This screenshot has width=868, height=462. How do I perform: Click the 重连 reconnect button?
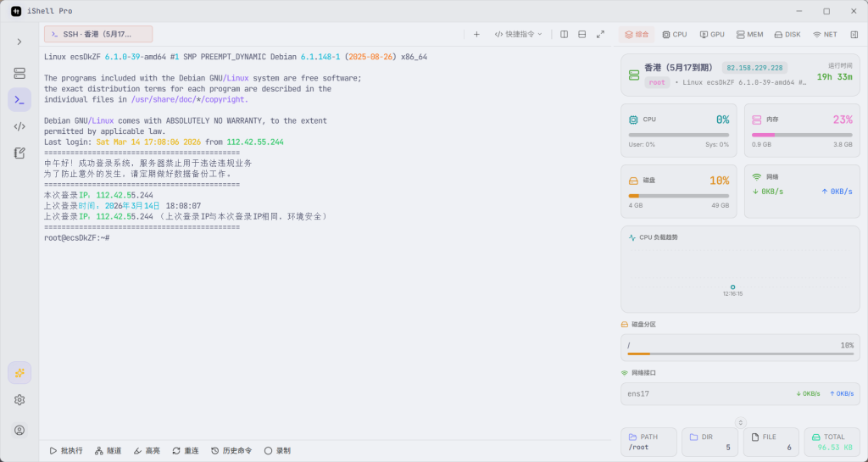tap(186, 451)
